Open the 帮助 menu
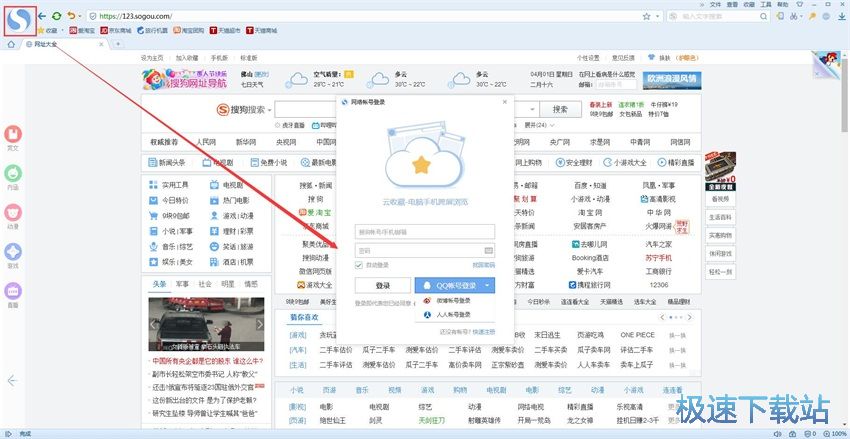This screenshot has width=850, height=439. point(782,4)
